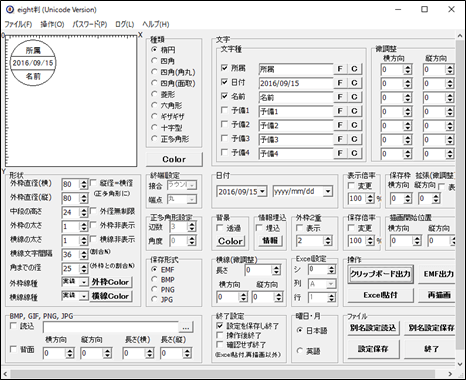Enable the 透過 background checkbox
The width and height of the screenshot is (466, 380).
220,228
